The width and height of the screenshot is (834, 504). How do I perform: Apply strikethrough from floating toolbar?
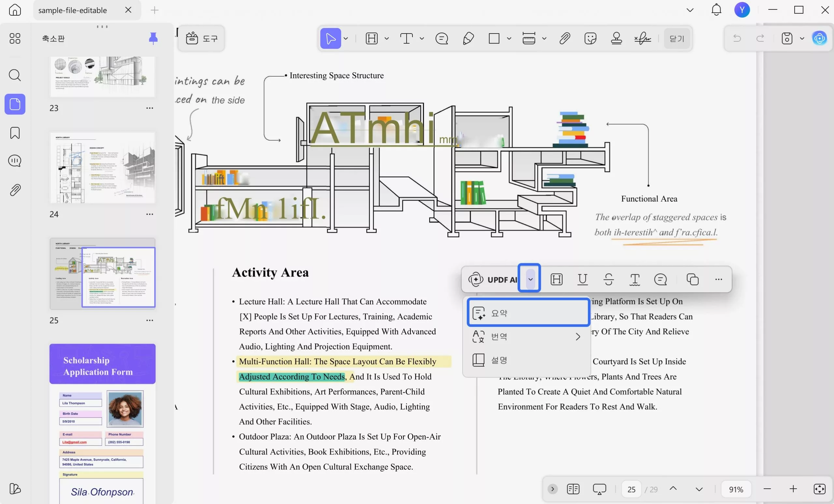[609, 279]
